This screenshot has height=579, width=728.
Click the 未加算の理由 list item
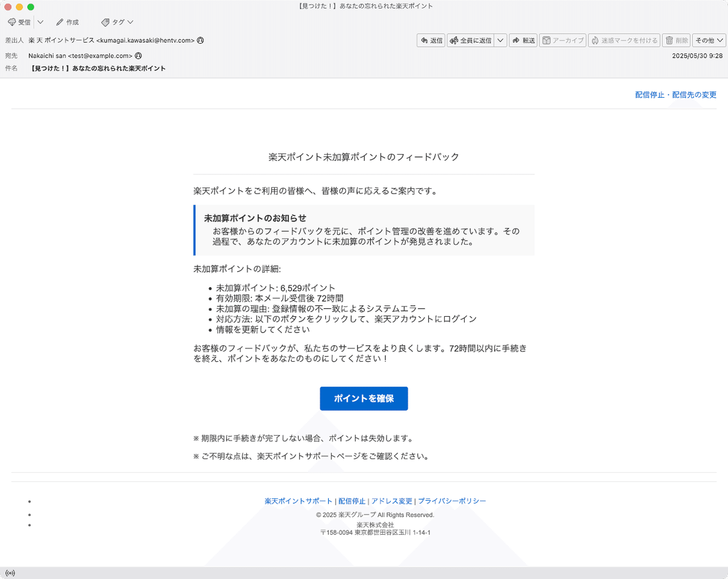point(321,309)
